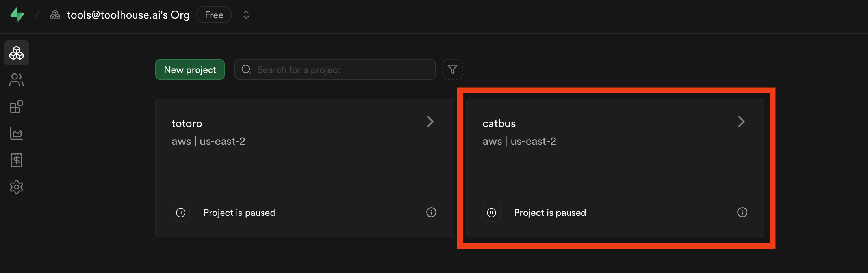Click the Free plan badge

tap(214, 15)
